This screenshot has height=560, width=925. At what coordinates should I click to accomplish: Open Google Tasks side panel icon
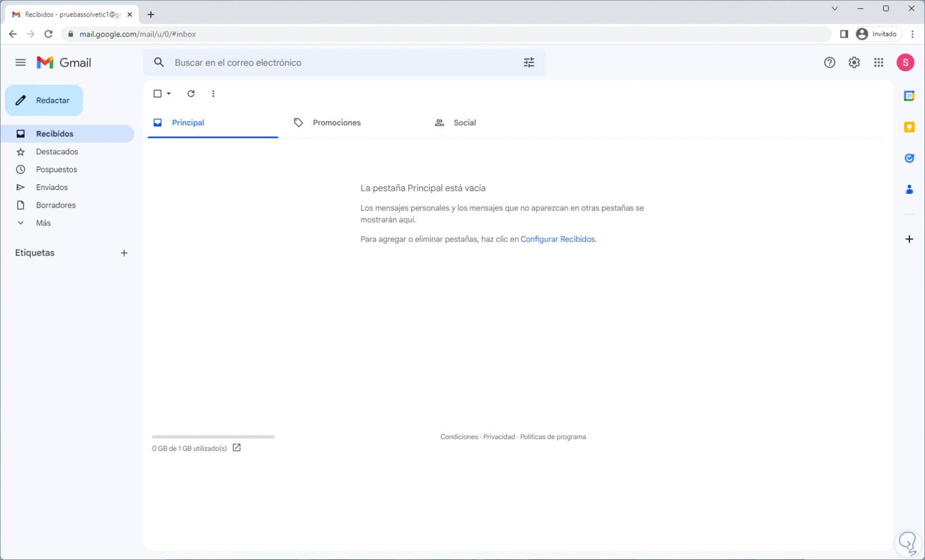click(x=909, y=158)
